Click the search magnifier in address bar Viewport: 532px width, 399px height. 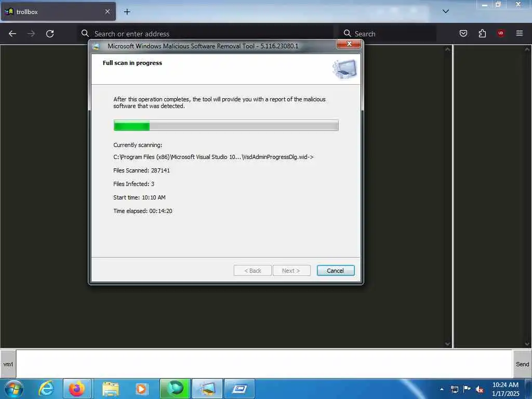point(85,33)
